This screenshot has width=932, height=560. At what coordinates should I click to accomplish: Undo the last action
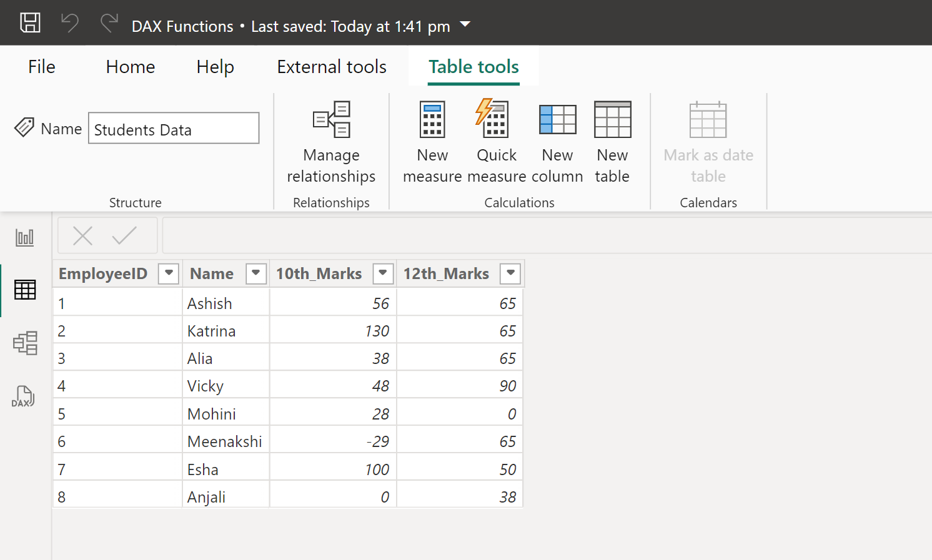(x=69, y=22)
